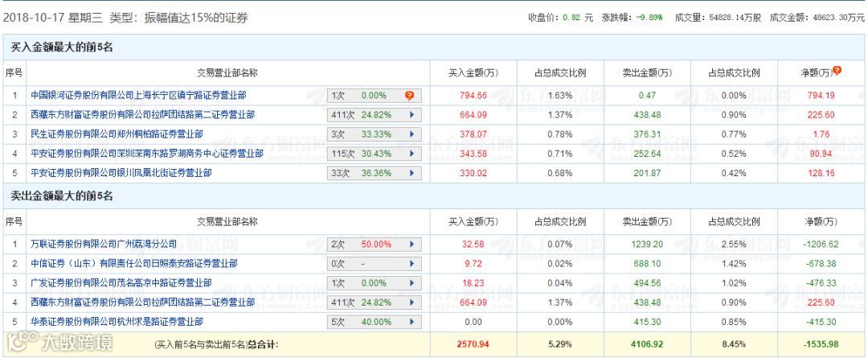
Task: Select the net amount 794.19
Action: tap(821, 95)
